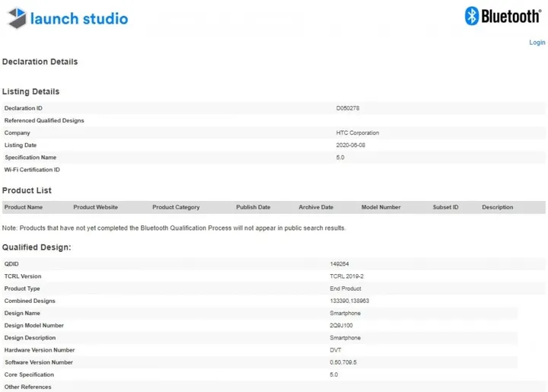This screenshot has height=392, width=548.
Task: Click the Software Version Number value 0.50.709.5
Action: tap(344, 362)
